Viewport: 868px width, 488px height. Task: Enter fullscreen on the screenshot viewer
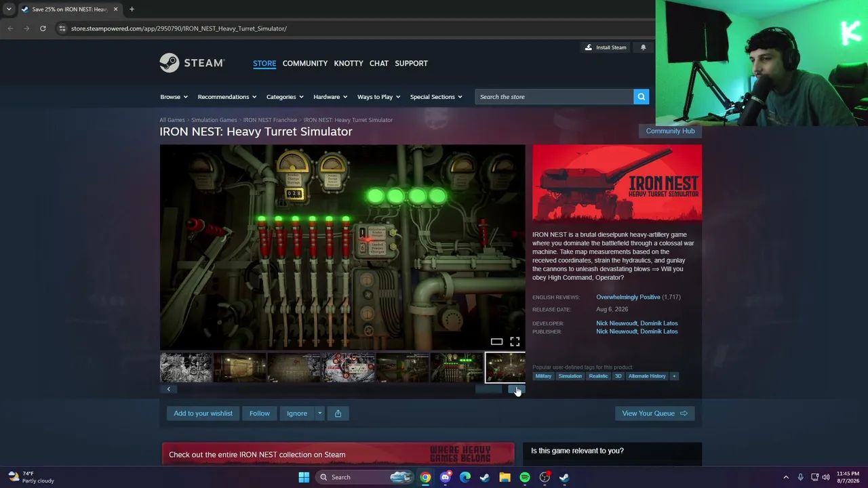click(515, 342)
